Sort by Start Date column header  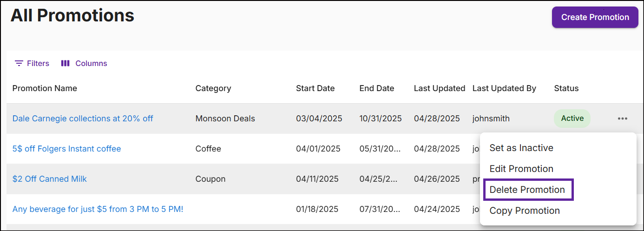point(315,88)
